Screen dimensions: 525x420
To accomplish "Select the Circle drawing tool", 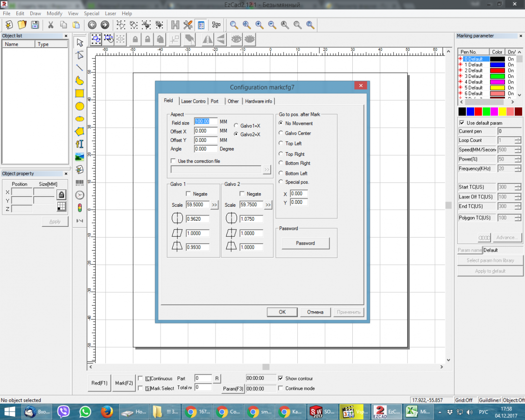I will 80,106.
